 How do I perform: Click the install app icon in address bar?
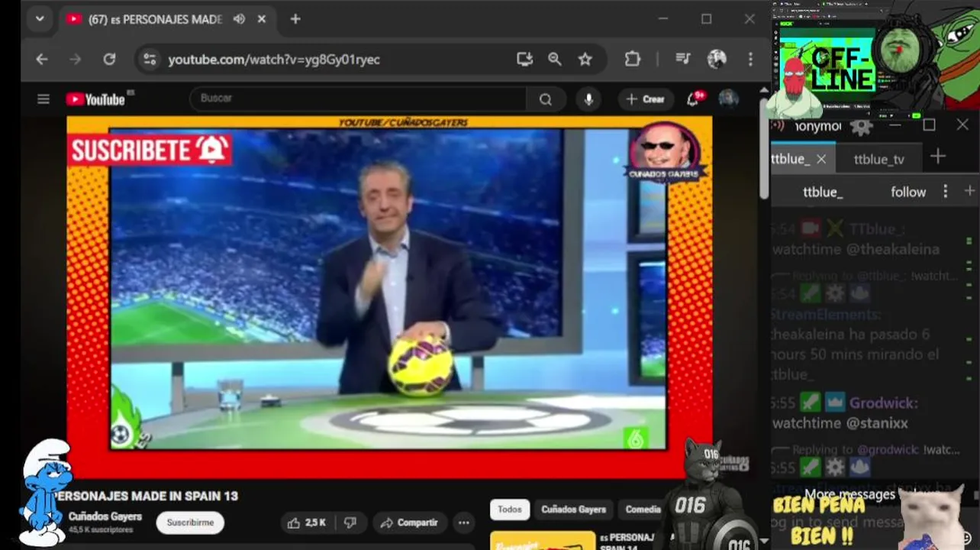click(x=524, y=59)
